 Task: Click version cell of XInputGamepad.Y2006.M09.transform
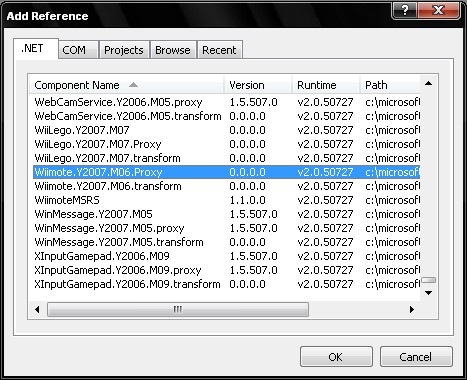coord(247,284)
